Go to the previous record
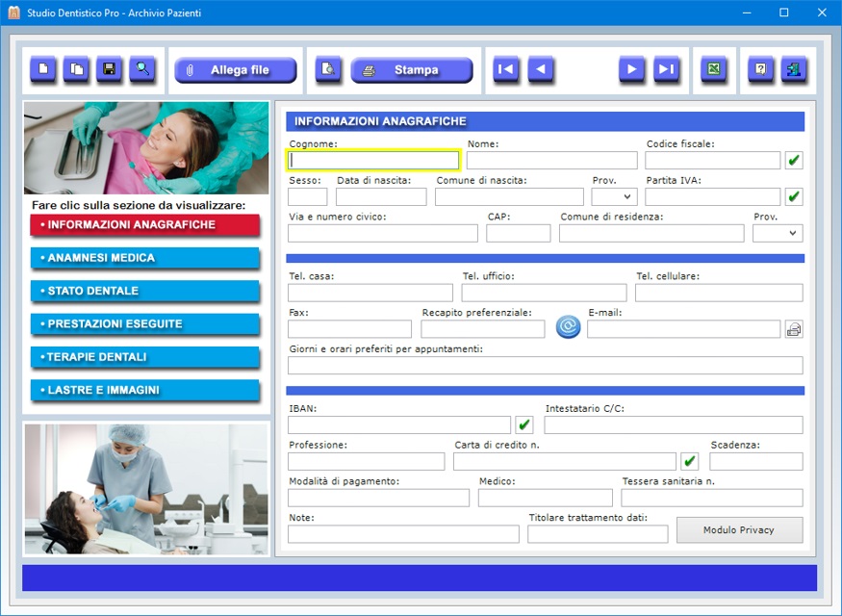 tap(540, 69)
